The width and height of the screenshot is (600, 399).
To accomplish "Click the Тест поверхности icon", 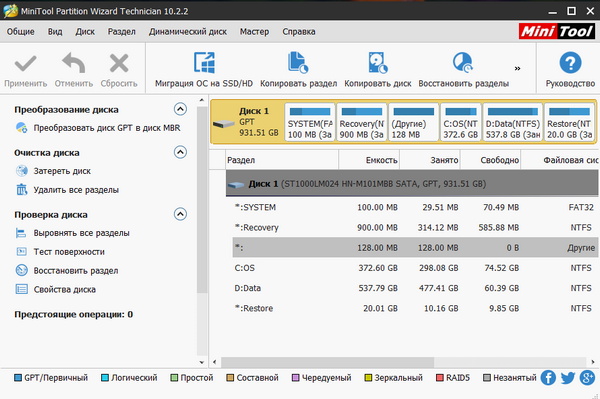I will pyautogui.click(x=21, y=251).
